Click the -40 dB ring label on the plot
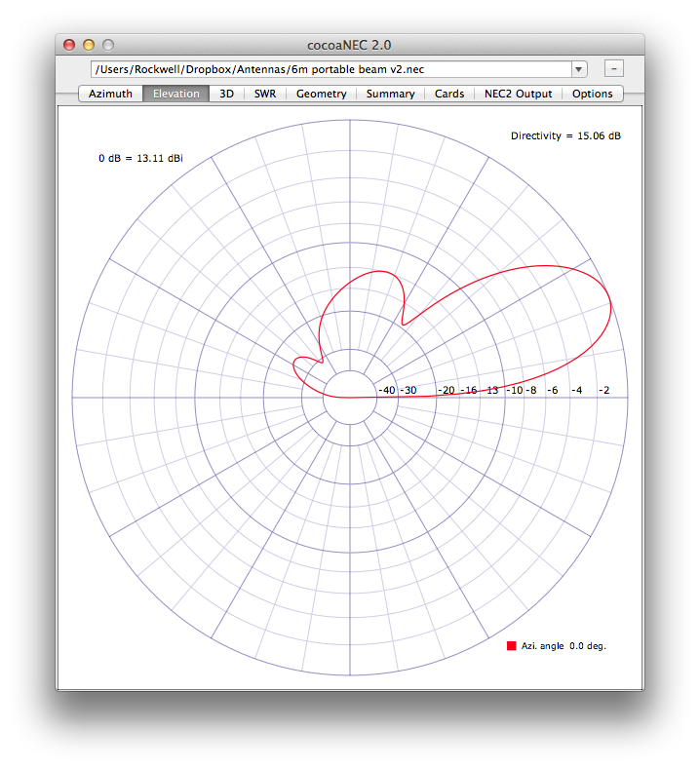The width and height of the screenshot is (700, 768). click(386, 390)
